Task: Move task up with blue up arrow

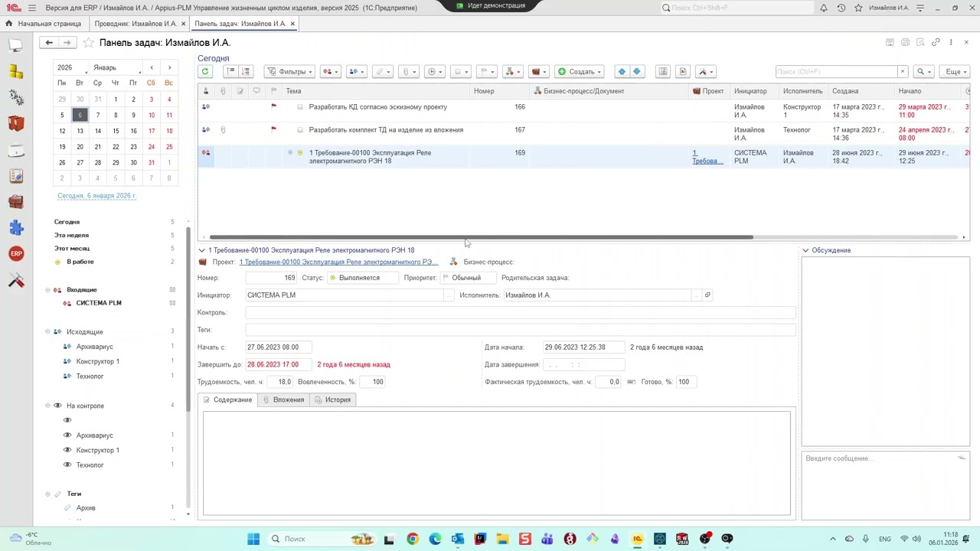Action: [622, 71]
